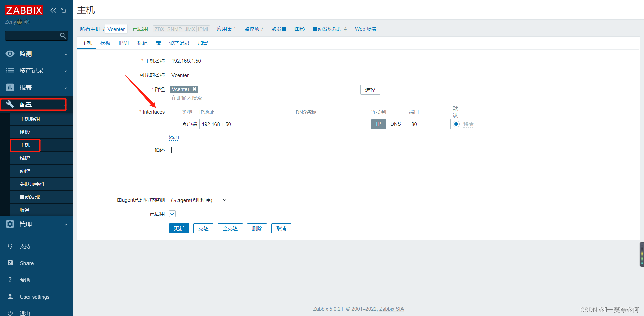Expand the 监测 menu chevron
This screenshot has width=644, height=316.
pyautogui.click(x=66, y=54)
